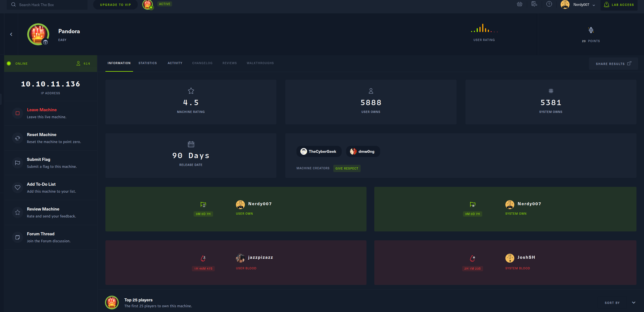
Task: Switch to the Statistics tab
Action: [x=148, y=63]
